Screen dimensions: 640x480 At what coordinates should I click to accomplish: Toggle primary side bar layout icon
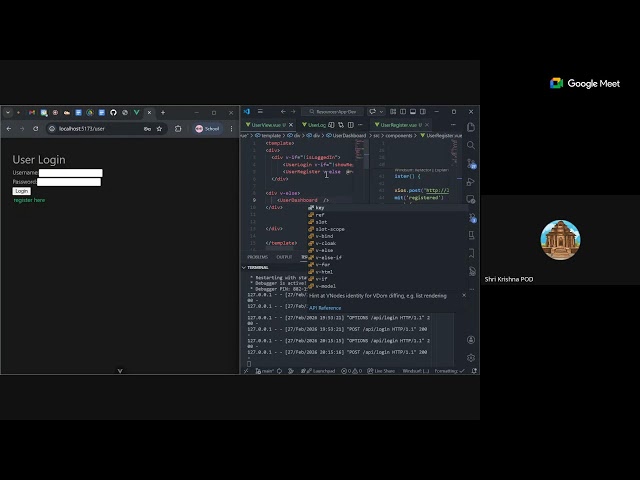pos(403,111)
